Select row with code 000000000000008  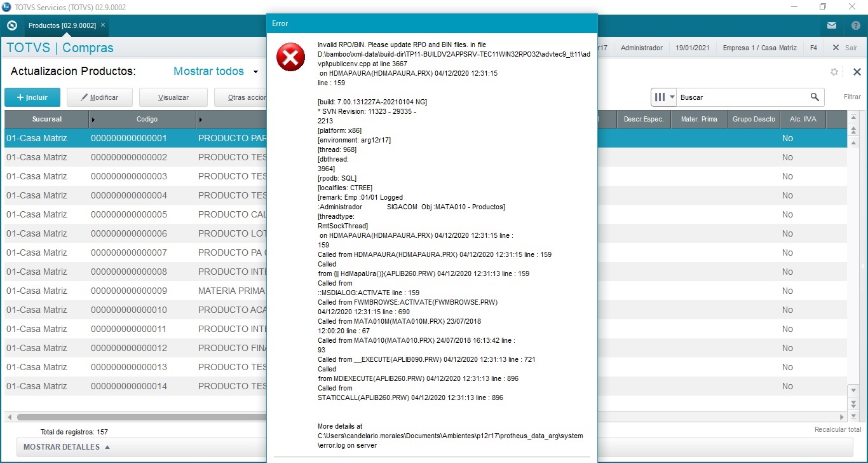(x=426, y=272)
